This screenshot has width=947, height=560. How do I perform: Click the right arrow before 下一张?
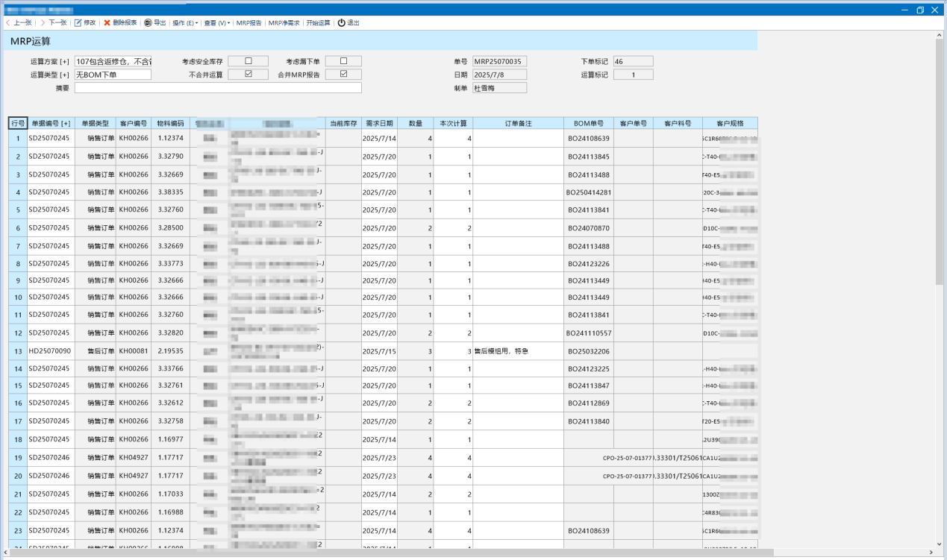(x=45, y=22)
